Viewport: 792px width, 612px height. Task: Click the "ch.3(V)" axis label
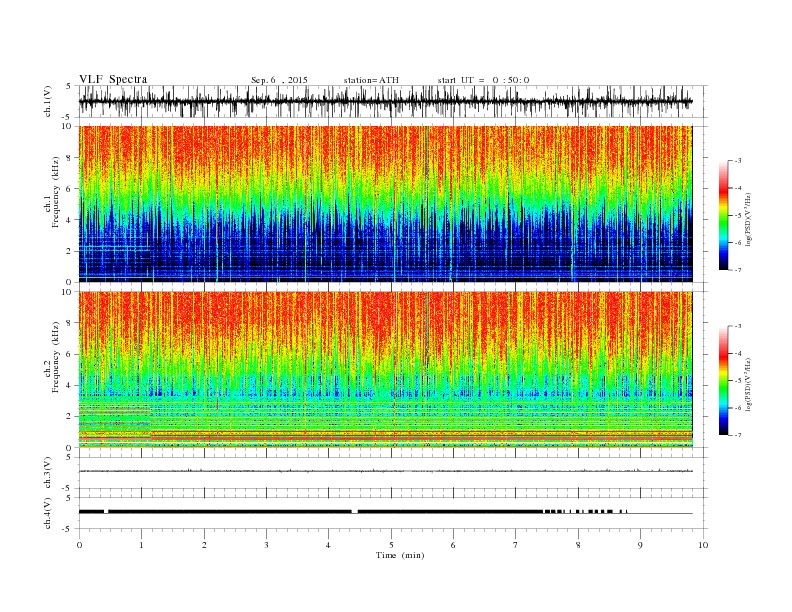click(48, 473)
